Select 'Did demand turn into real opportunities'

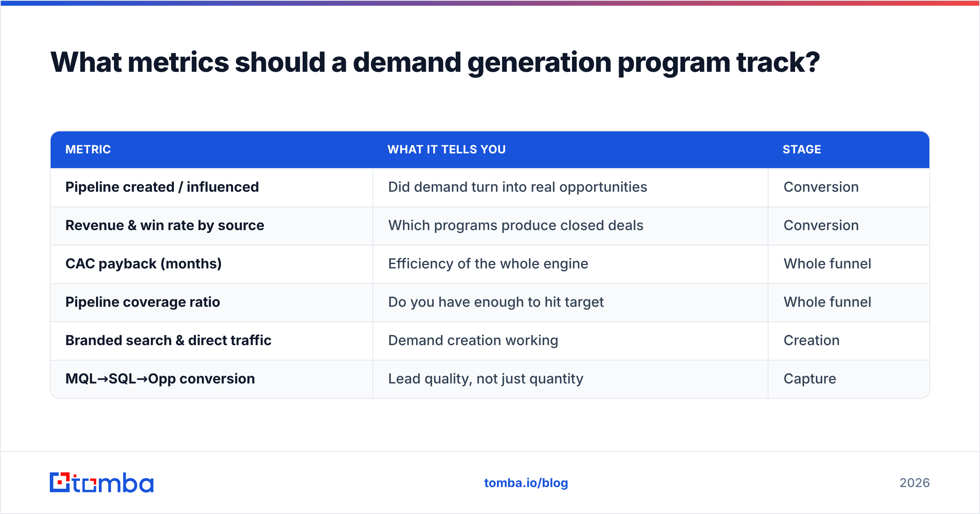[x=518, y=187]
